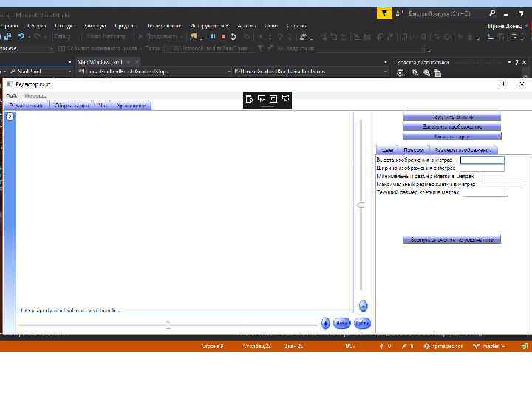Screen dimensions: 532x399
Task: Select the Цвет tab
Action: (387, 150)
